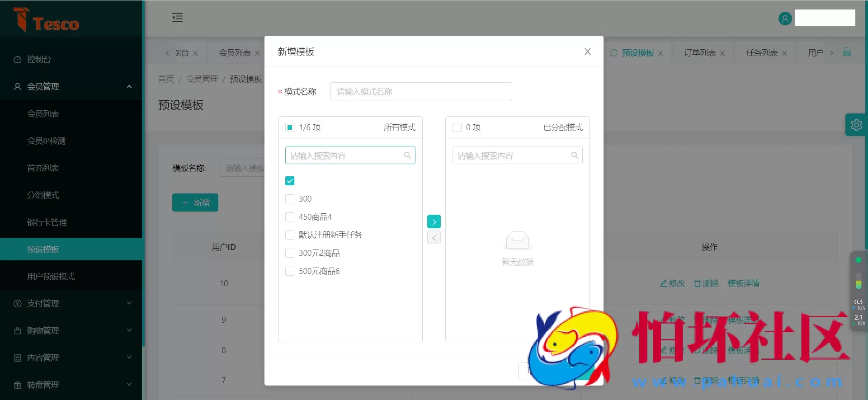Viewport: 868px width, 400px height.
Task: Expand the 转盘管理 menu chevron
Action: pyautogui.click(x=129, y=385)
